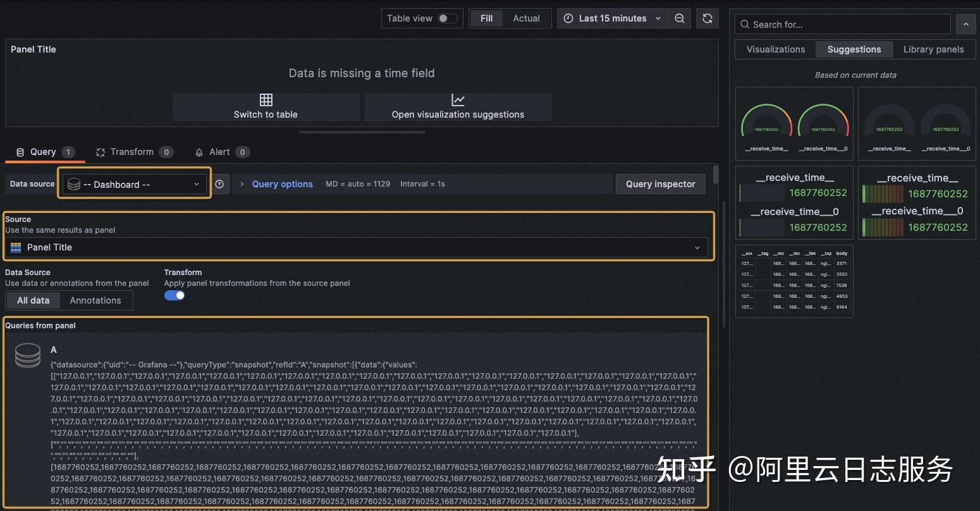Open the Last 15 minutes time range dropdown
Image resolution: width=980 pixels, height=511 pixels.
pos(612,18)
